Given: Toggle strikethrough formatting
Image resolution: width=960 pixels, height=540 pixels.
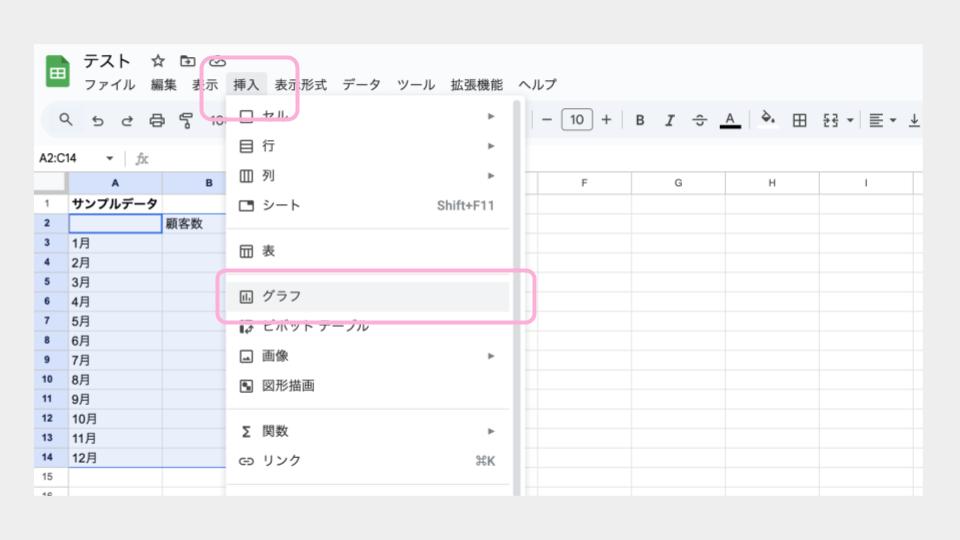Looking at the screenshot, I should [700, 120].
